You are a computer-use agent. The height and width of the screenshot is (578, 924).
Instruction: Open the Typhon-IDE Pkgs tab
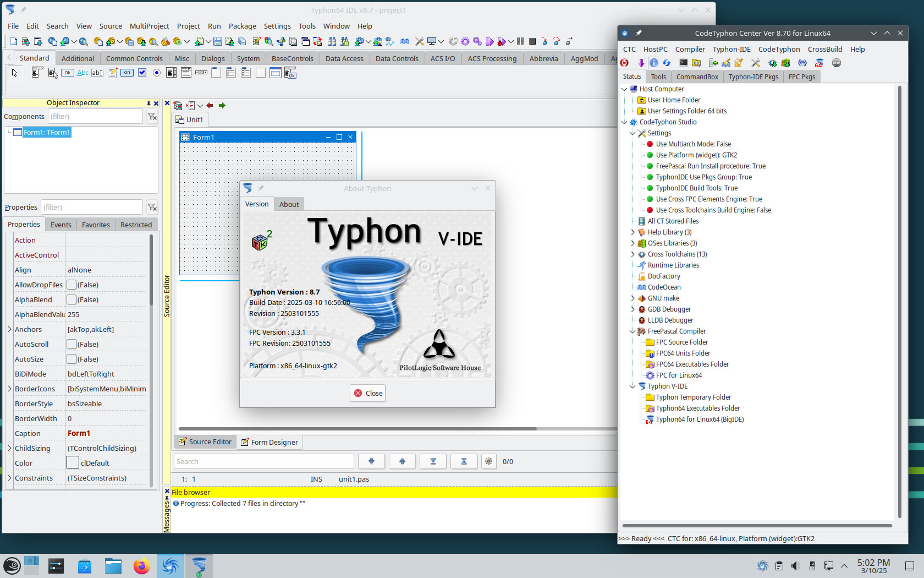click(x=753, y=77)
